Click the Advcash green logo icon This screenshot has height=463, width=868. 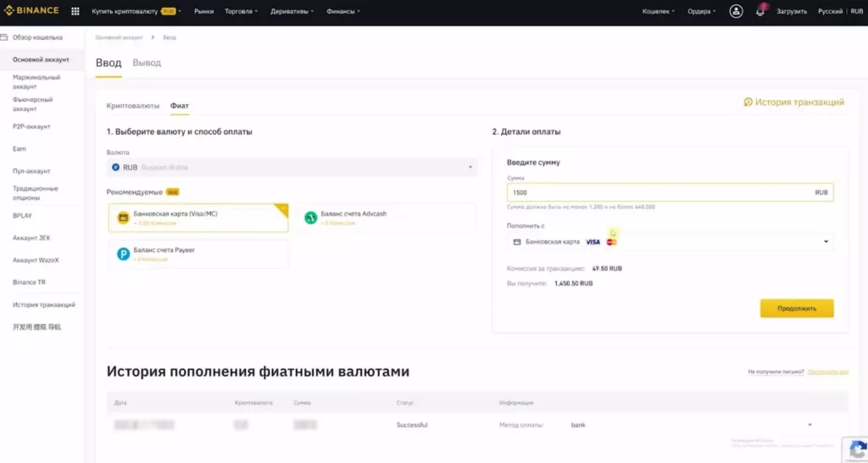point(310,218)
